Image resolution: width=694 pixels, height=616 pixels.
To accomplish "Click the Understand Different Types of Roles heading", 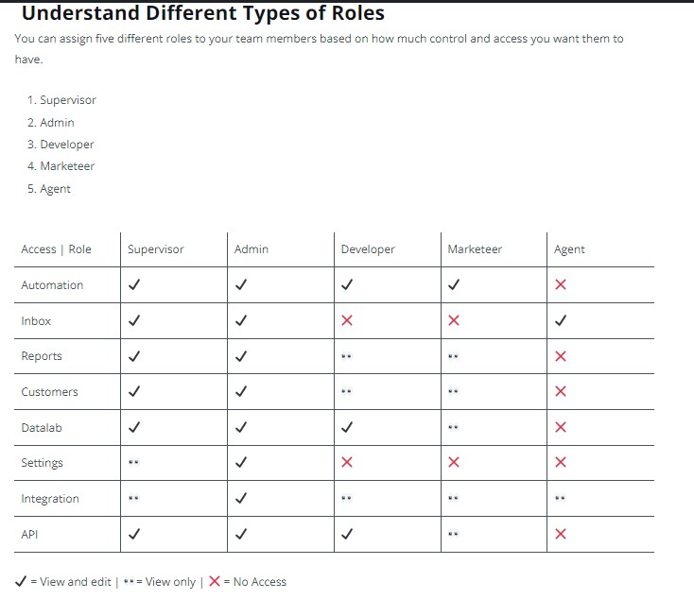I will click(x=202, y=14).
